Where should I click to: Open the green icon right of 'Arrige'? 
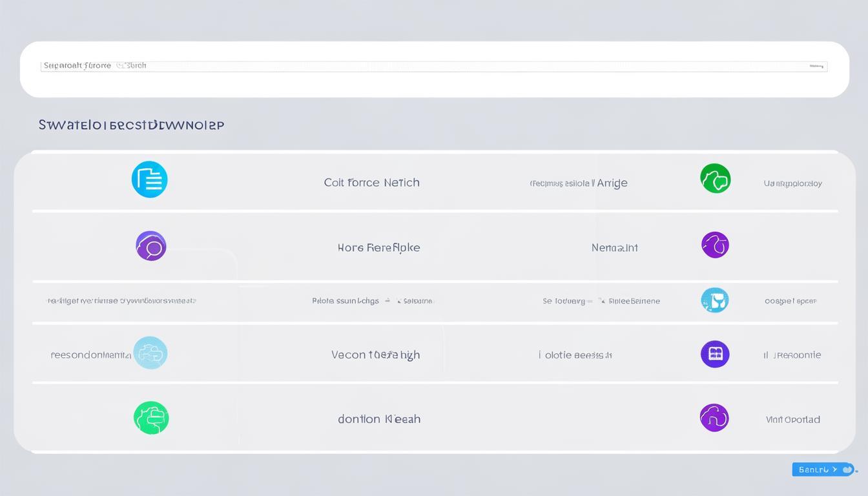coord(715,178)
